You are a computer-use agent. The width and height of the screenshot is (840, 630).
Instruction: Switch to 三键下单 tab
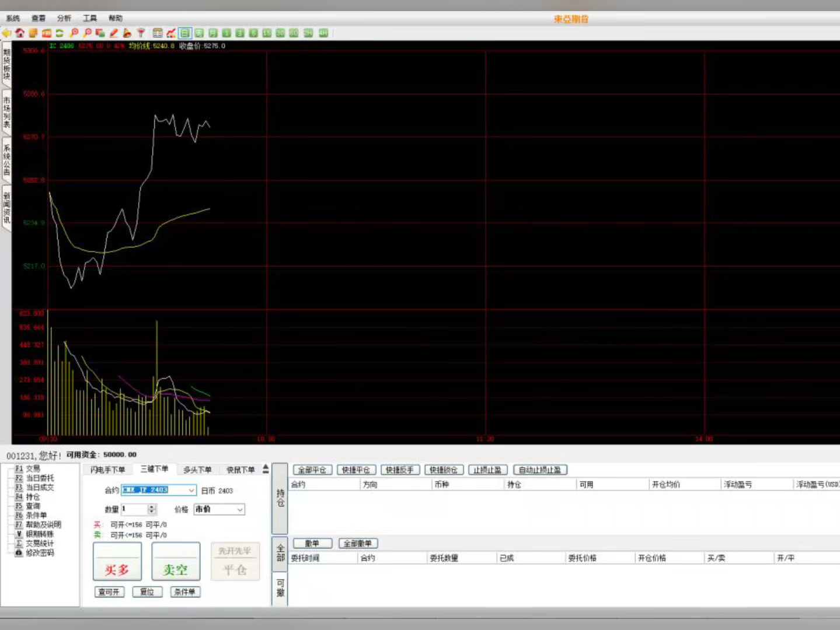point(154,469)
